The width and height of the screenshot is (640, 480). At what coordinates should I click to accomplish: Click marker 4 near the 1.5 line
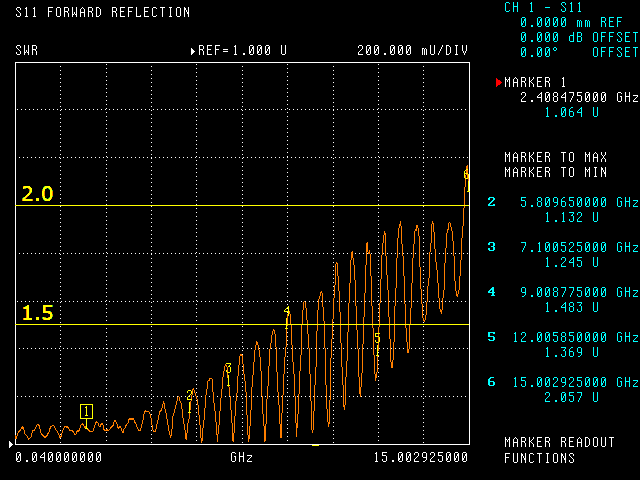[x=287, y=313]
